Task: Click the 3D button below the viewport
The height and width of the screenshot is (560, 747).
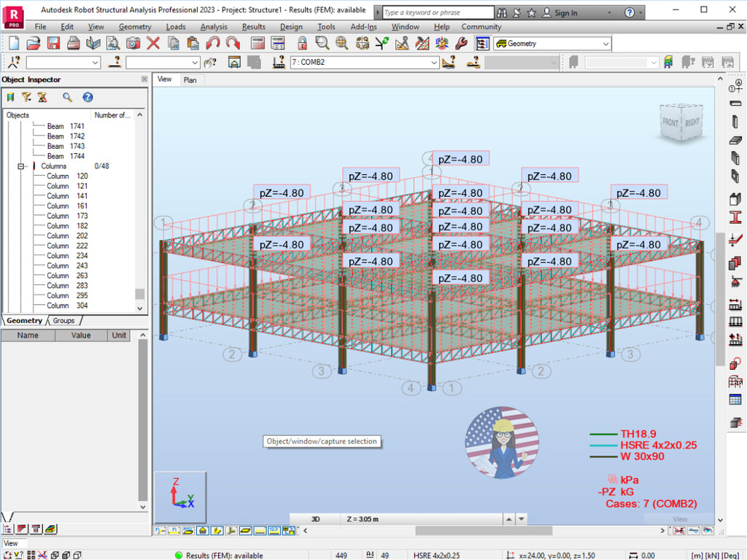Action: tap(314, 518)
